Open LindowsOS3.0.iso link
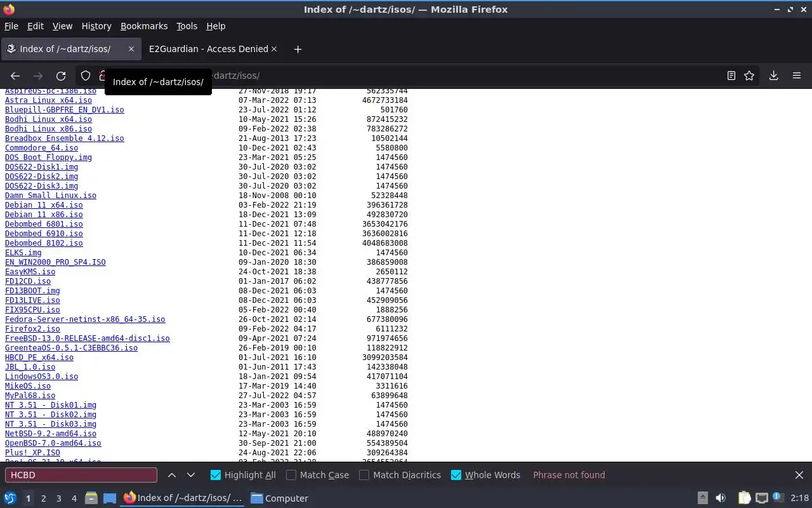812x508 pixels. [42, 377]
